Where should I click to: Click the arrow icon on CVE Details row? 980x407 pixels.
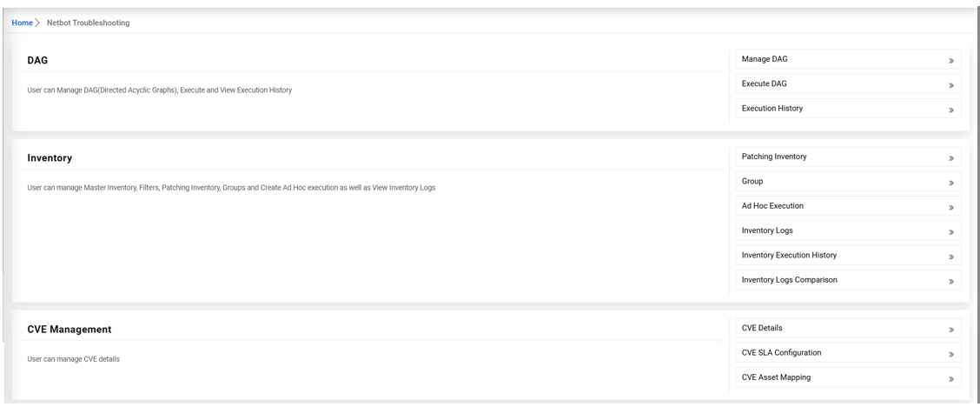tap(951, 330)
